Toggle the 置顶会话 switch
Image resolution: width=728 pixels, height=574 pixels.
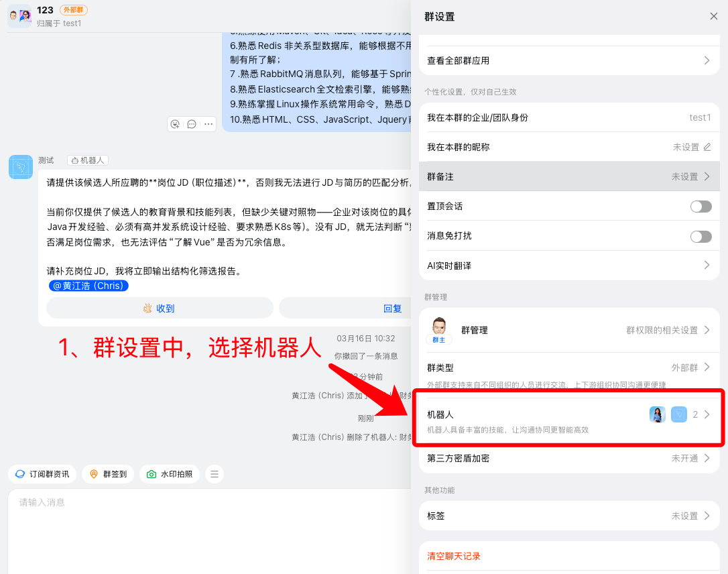701,207
